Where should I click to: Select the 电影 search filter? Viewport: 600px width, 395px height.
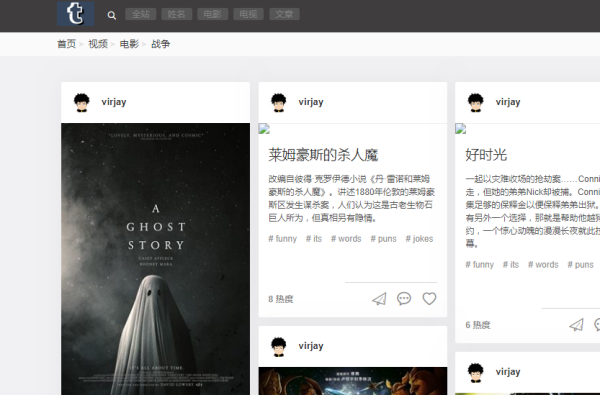pyautogui.click(x=212, y=14)
